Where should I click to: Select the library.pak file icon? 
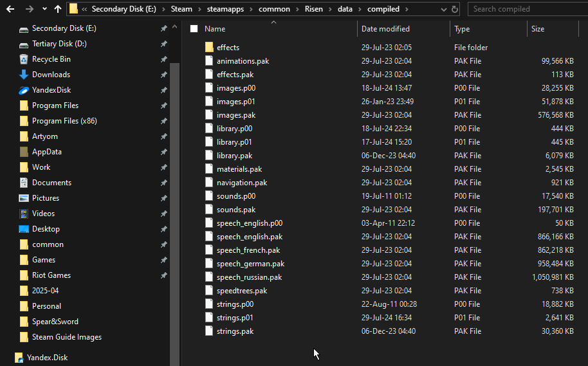[209, 155]
